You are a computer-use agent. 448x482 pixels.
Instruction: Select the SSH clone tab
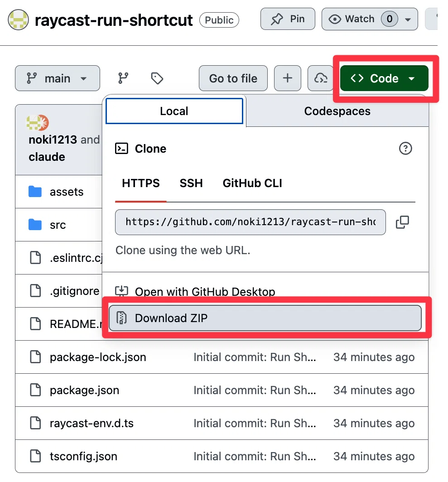(x=191, y=183)
